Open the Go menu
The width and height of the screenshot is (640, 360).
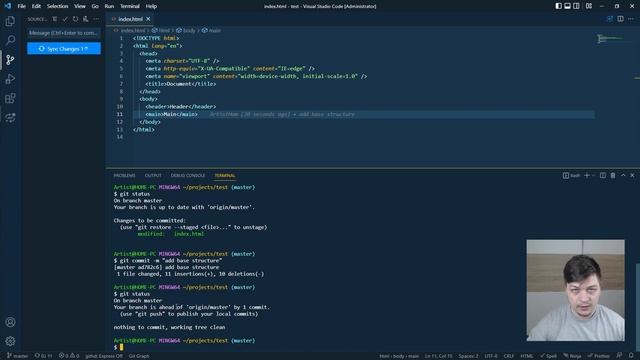tap(95, 6)
